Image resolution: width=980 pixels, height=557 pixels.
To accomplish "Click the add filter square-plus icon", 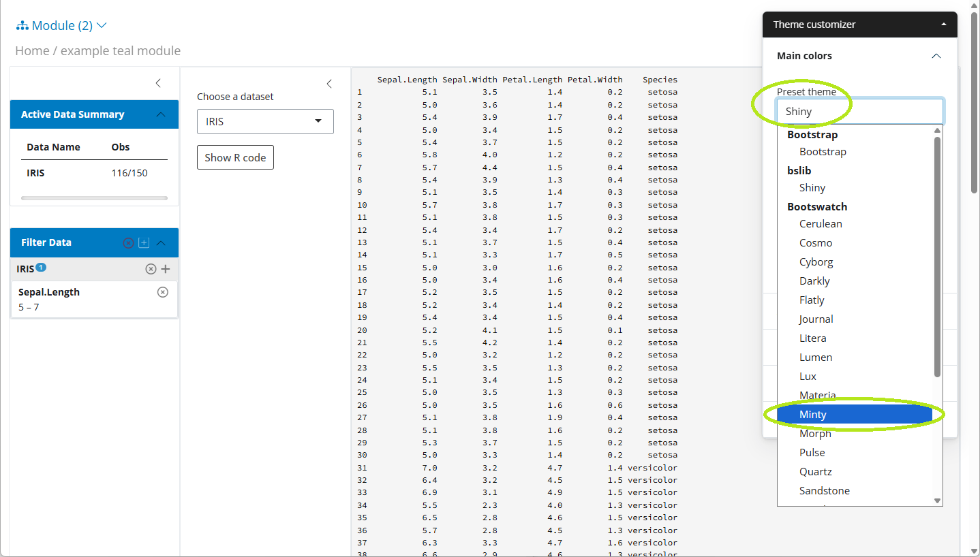I will [144, 243].
